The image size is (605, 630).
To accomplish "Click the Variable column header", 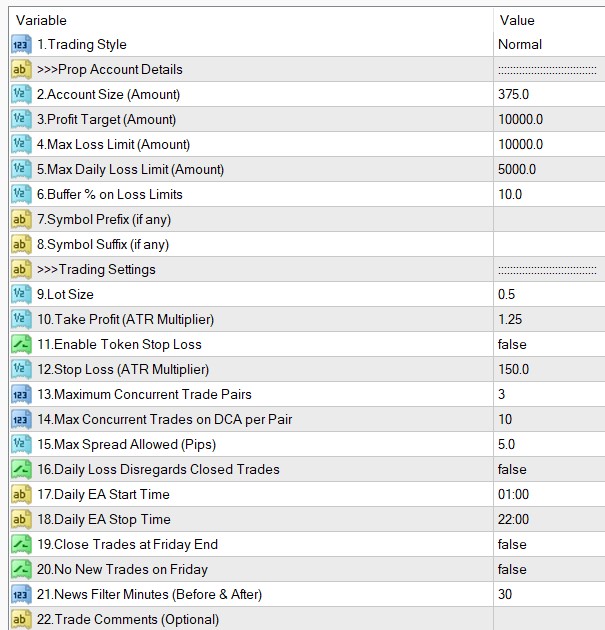I will pyautogui.click(x=250, y=20).
